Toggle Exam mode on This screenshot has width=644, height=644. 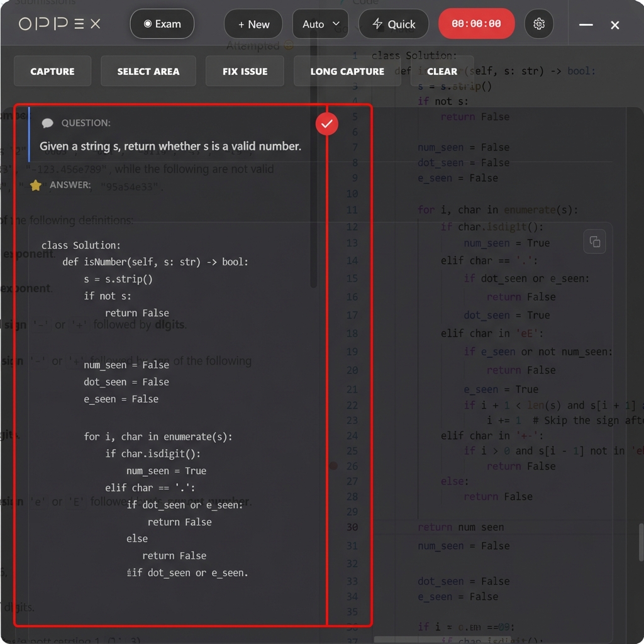[162, 24]
